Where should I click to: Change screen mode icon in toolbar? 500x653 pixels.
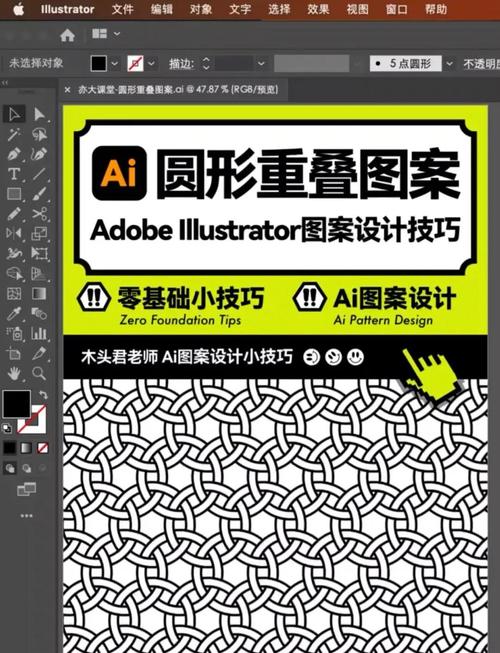27,489
